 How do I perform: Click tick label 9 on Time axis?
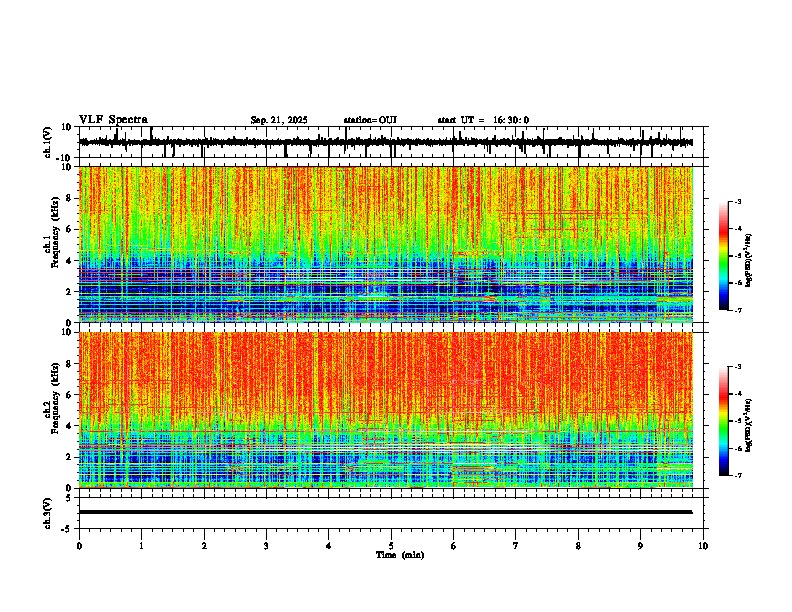(x=640, y=546)
